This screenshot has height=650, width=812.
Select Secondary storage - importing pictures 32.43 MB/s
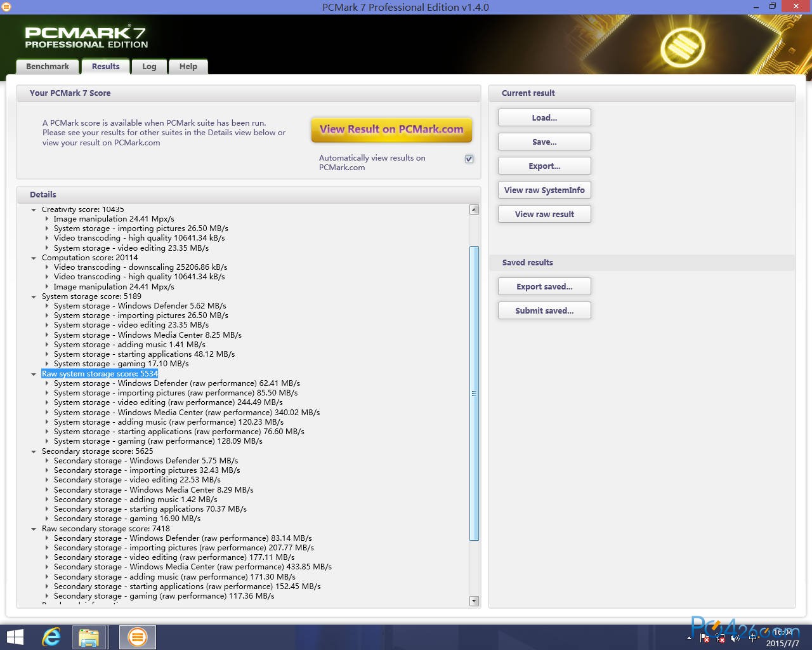coord(147,470)
